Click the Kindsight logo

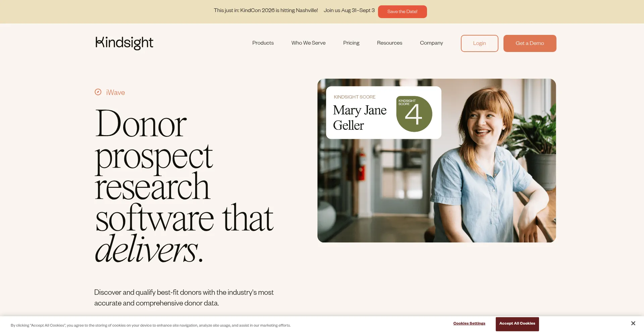(x=124, y=43)
